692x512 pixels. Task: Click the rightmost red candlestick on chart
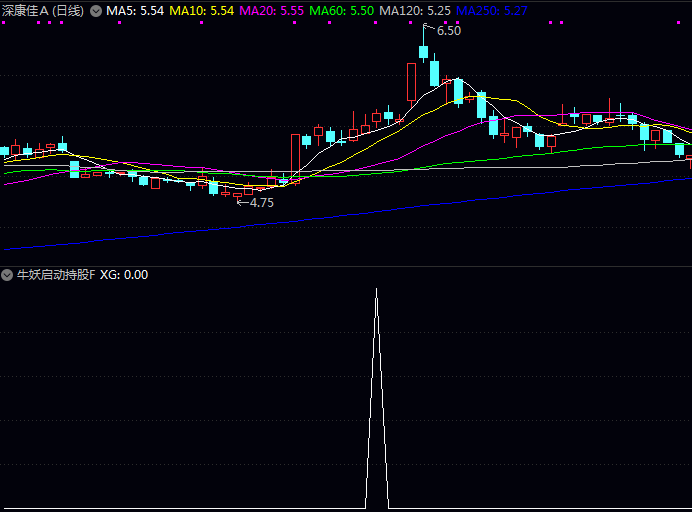click(x=688, y=162)
